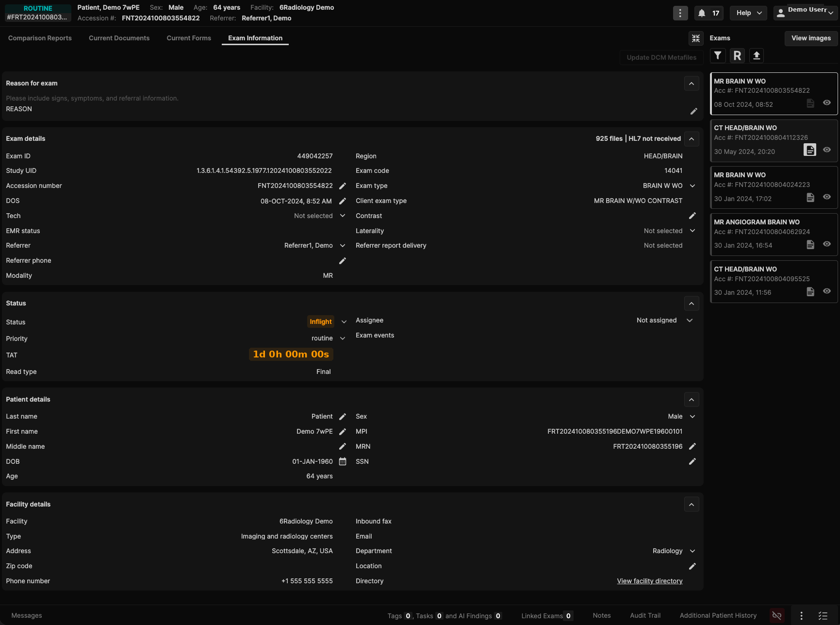Edit the accession number with pencil icon
The width and height of the screenshot is (840, 625).
pyautogui.click(x=343, y=186)
